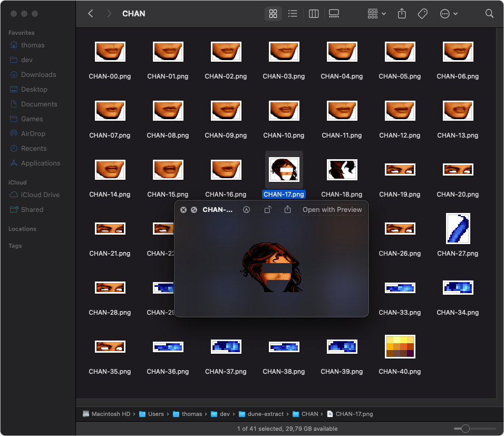Select Applications in the sidebar

pos(40,163)
